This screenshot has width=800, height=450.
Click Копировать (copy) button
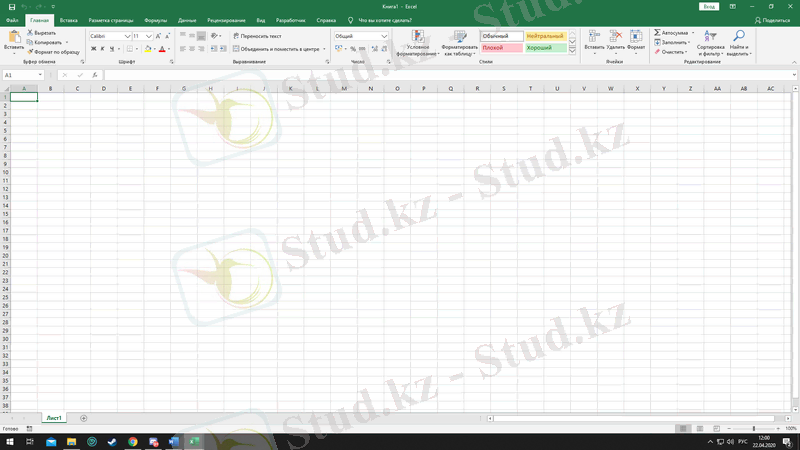coord(45,42)
